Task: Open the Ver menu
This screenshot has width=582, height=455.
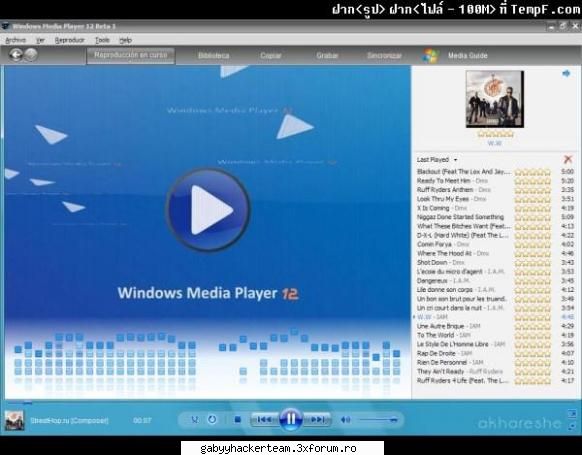Action: click(40, 40)
